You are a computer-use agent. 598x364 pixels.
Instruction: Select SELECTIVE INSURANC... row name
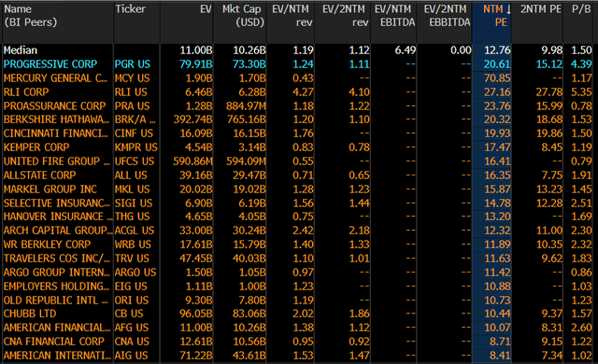pyautogui.click(x=56, y=203)
